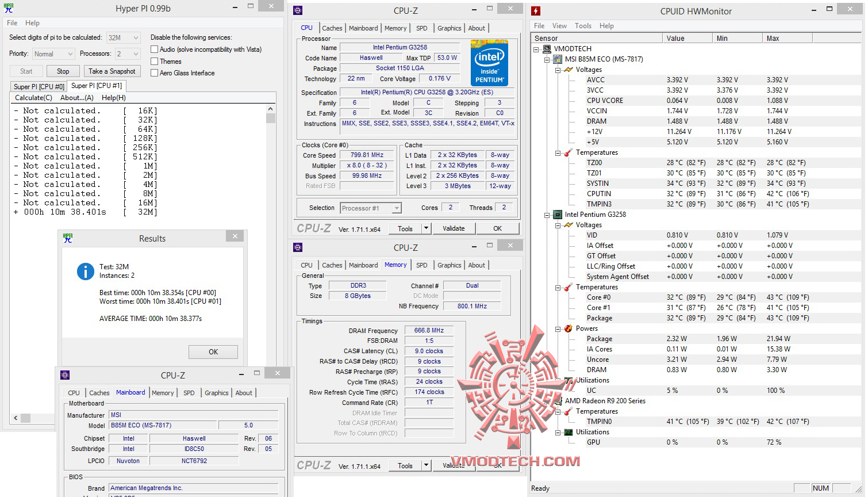
Task: Open the View menu in HWMonitor
Action: coord(559,26)
